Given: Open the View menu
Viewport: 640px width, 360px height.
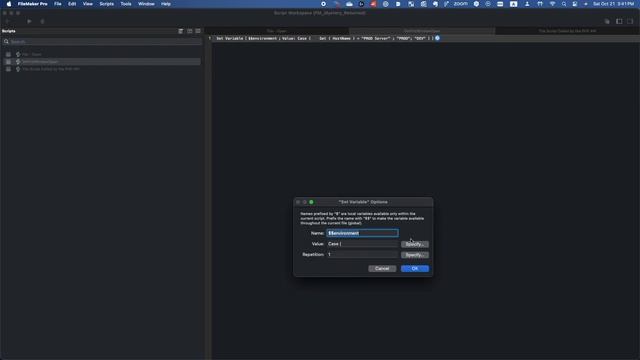Looking at the screenshot, I should point(88,4).
